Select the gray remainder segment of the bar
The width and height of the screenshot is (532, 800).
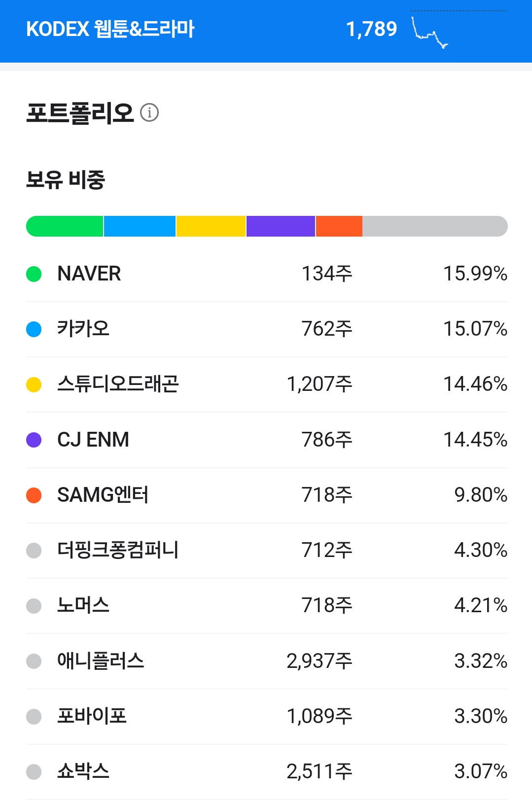(435, 226)
